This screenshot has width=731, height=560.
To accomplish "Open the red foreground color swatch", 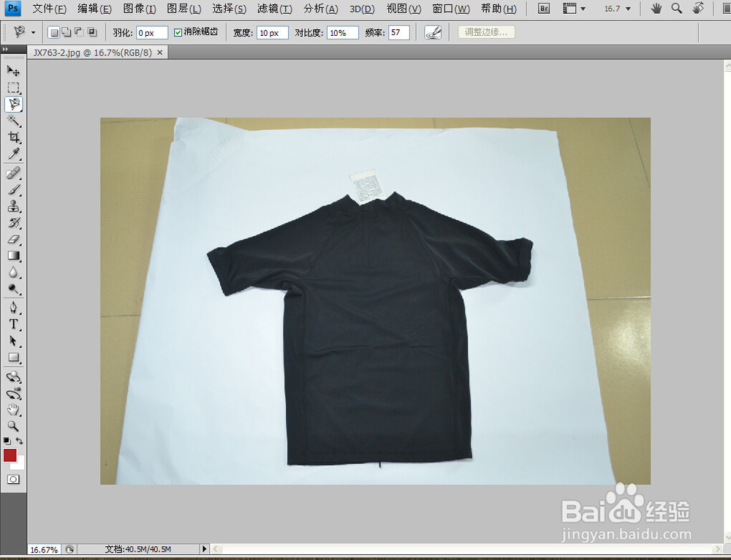I will tap(10, 455).
